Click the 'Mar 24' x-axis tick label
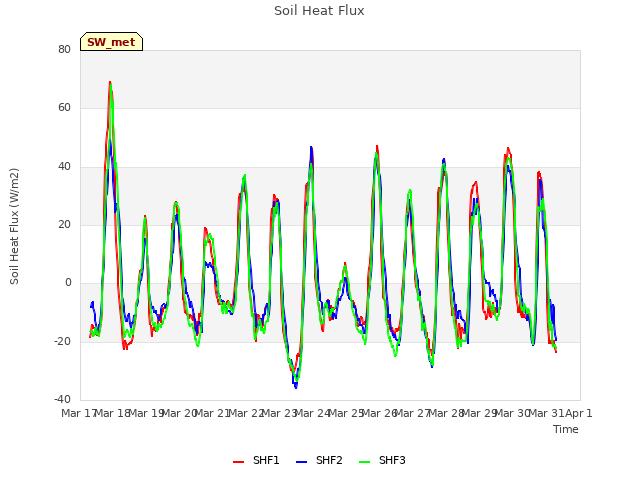Screen dimensions: 640x480 click(x=312, y=413)
